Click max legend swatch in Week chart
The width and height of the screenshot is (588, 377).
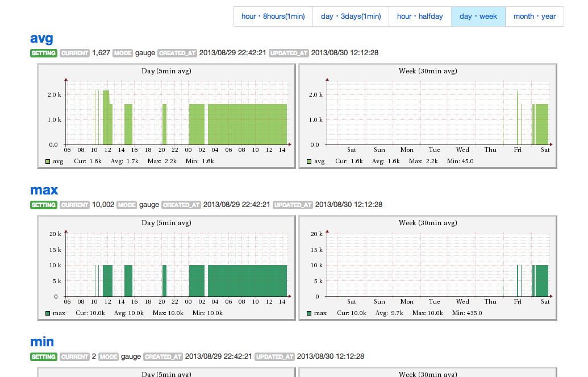(x=309, y=313)
